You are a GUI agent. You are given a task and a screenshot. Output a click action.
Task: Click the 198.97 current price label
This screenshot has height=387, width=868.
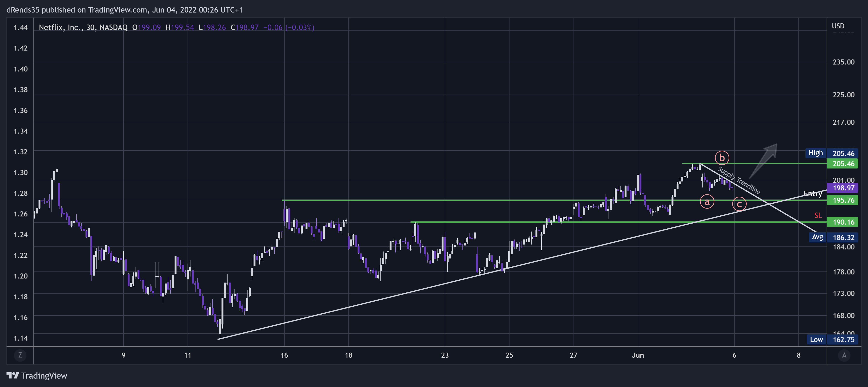[x=842, y=188]
